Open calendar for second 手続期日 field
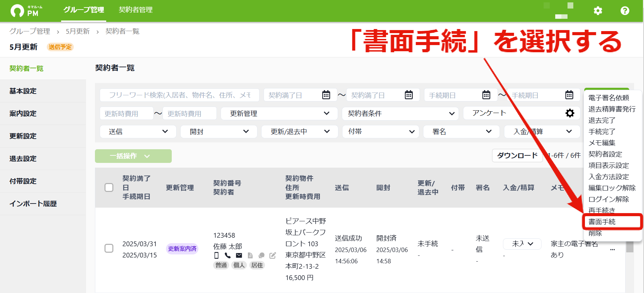The image size is (644, 293). pyautogui.click(x=569, y=95)
